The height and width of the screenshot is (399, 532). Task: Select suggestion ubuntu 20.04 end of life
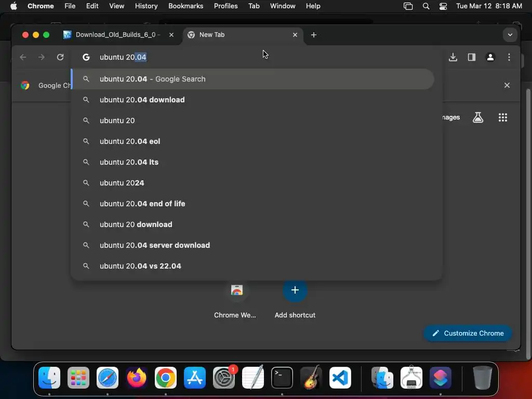tap(253, 204)
